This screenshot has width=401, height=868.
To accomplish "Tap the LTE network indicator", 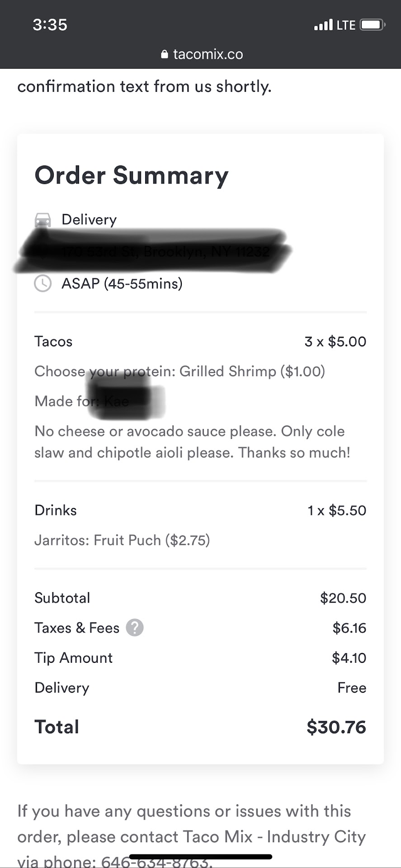I will (x=346, y=25).
